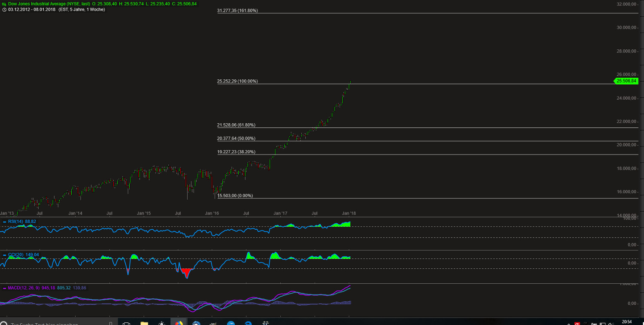644x325 pixels.
Task: Click the clock icon next to the date range
Action: tap(4, 9)
